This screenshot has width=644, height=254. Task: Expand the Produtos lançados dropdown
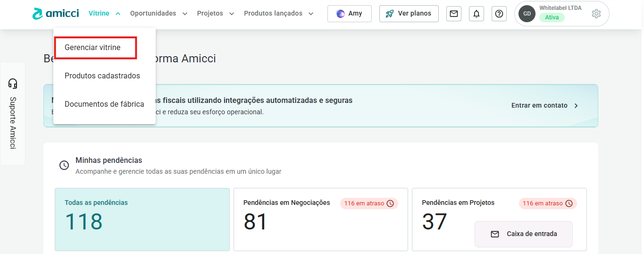(278, 14)
